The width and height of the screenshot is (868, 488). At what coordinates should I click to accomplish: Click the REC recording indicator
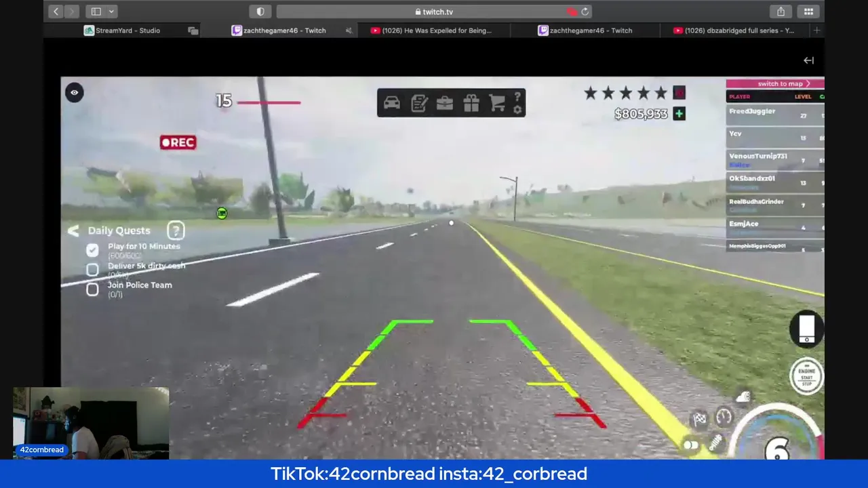click(178, 142)
